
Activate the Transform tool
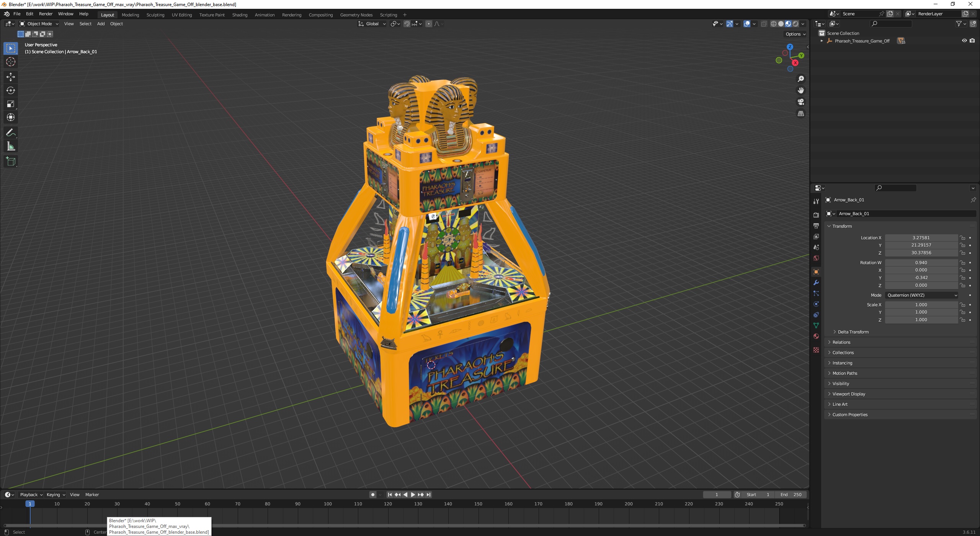click(10, 117)
